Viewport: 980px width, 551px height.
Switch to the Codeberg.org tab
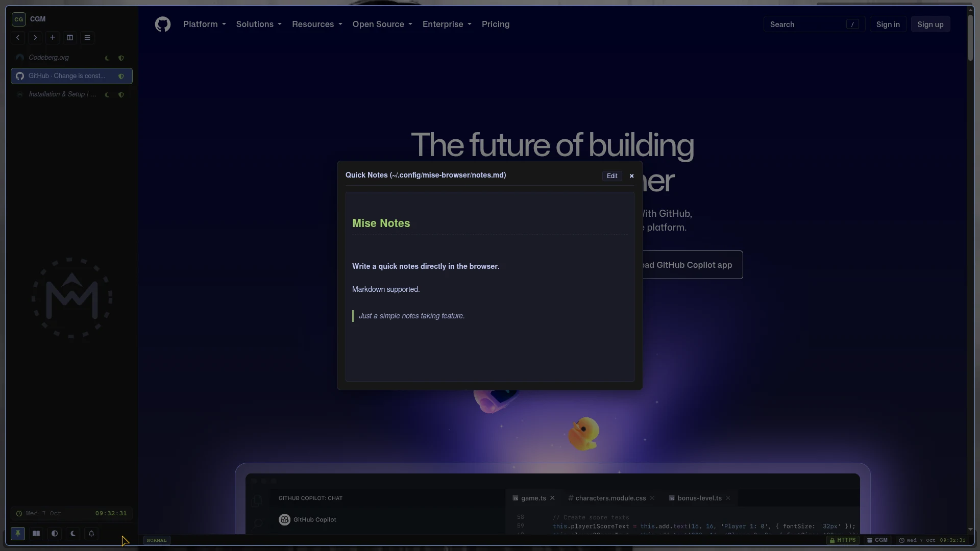pos(71,58)
